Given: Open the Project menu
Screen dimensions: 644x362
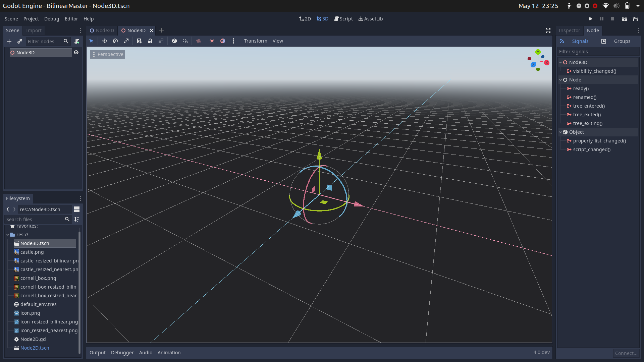Looking at the screenshot, I should click(x=31, y=19).
